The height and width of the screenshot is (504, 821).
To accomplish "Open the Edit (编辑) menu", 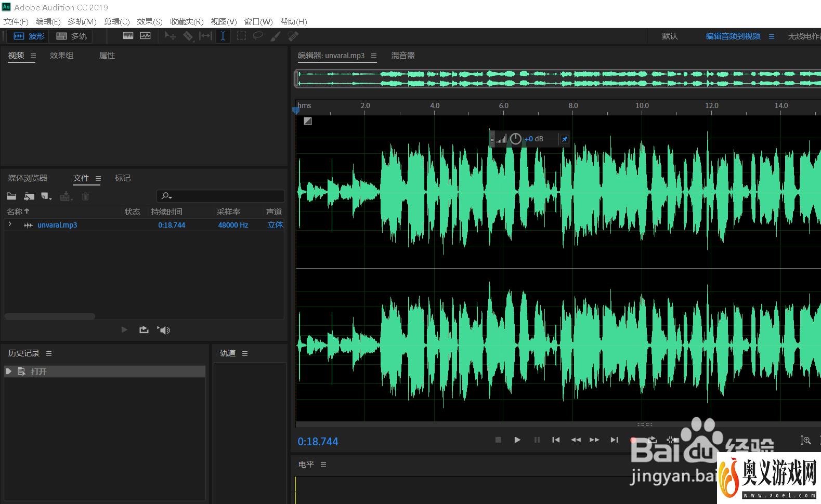I will pyautogui.click(x=48, y=21).
